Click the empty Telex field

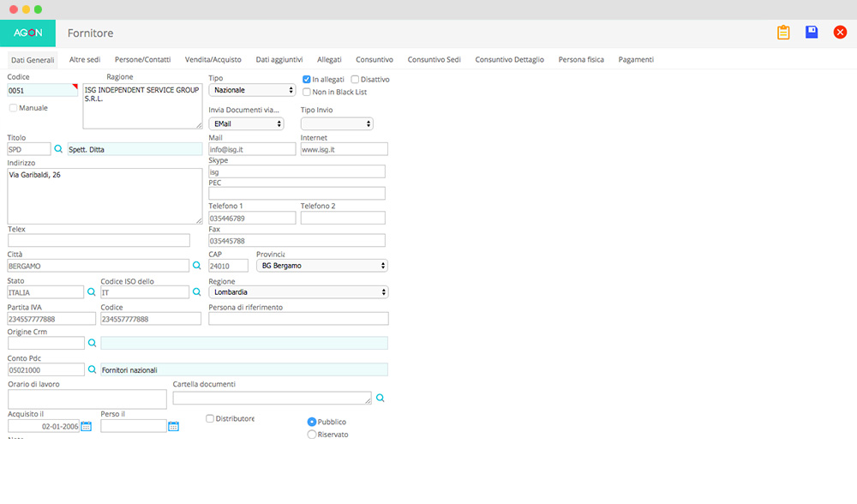[99, 241]
